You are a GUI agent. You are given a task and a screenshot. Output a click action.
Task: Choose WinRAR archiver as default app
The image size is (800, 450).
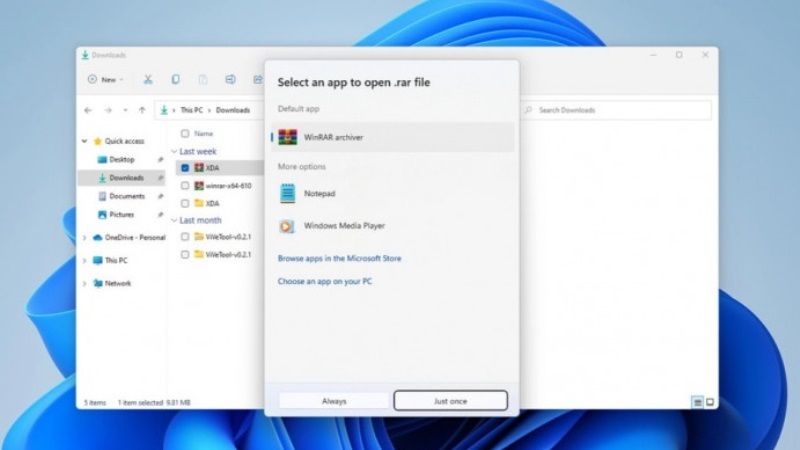coord(392,137)
